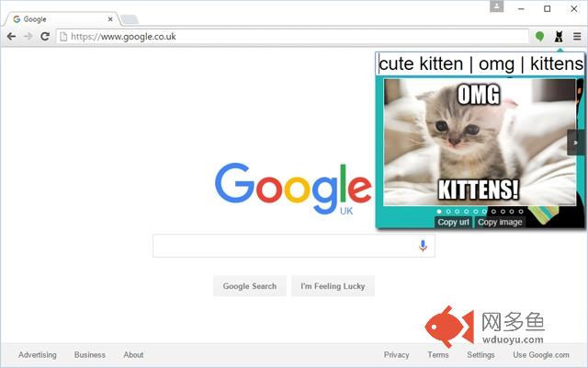
Task: Open the black cat extension icon
Action: [559, 37]
